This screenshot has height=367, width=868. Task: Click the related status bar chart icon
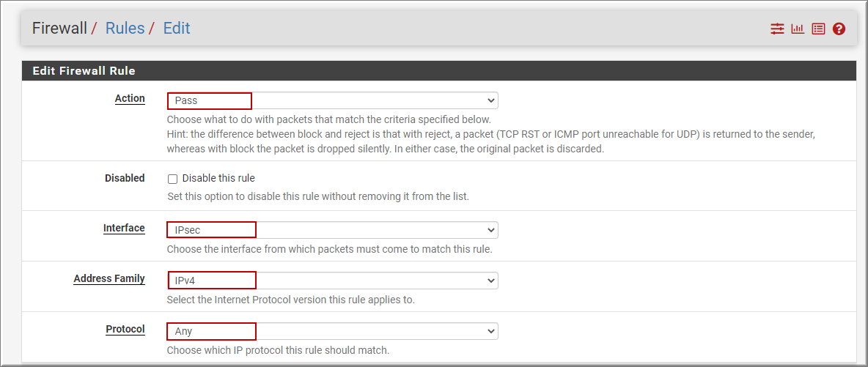(x=798, y=29)
